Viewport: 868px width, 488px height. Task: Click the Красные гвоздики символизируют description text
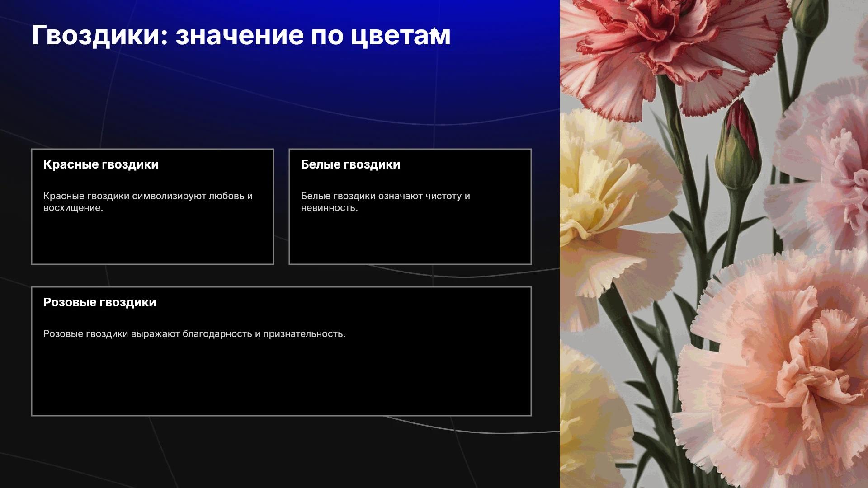click(x=148, y=202)
